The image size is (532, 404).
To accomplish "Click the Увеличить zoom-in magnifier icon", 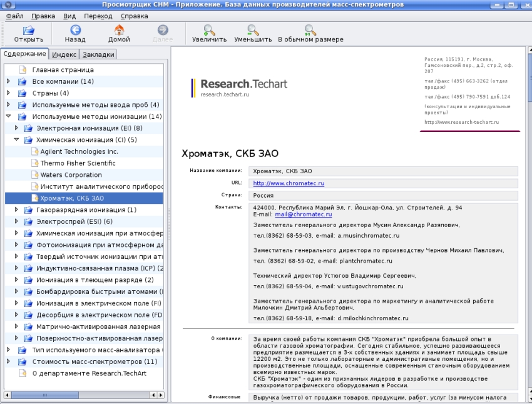I will (x=209, y=30).
